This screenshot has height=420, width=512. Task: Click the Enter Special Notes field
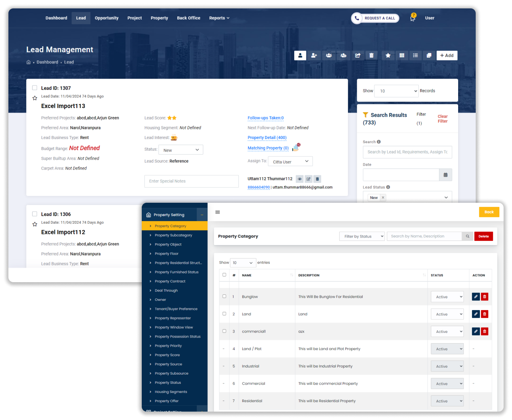(x=191, y=181)
